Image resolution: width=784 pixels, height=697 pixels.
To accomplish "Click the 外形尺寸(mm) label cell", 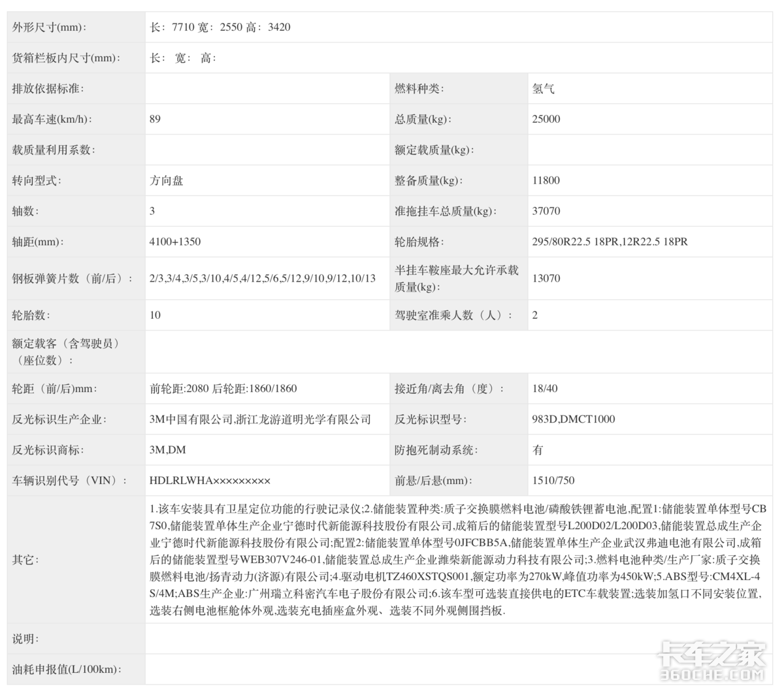I will click(50, 27).
